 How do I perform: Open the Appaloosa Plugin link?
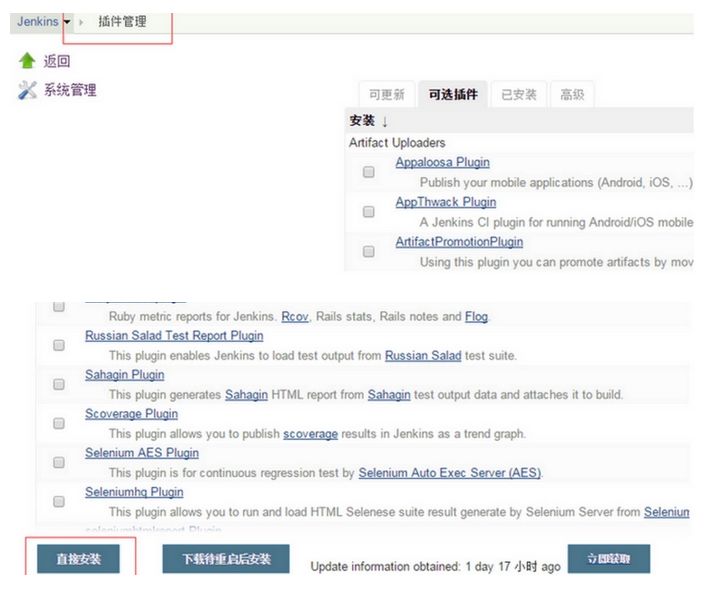pyautogui.click(x=442, y=162)
